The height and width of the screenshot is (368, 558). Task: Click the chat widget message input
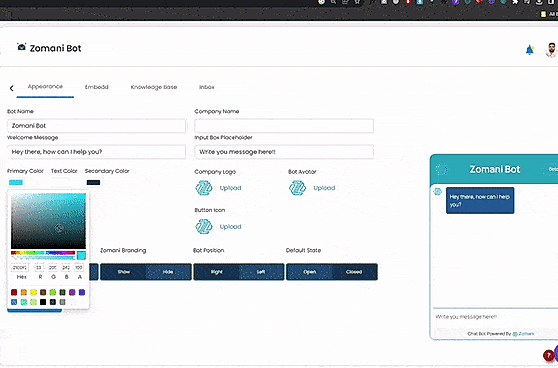[x=495, y=317]
